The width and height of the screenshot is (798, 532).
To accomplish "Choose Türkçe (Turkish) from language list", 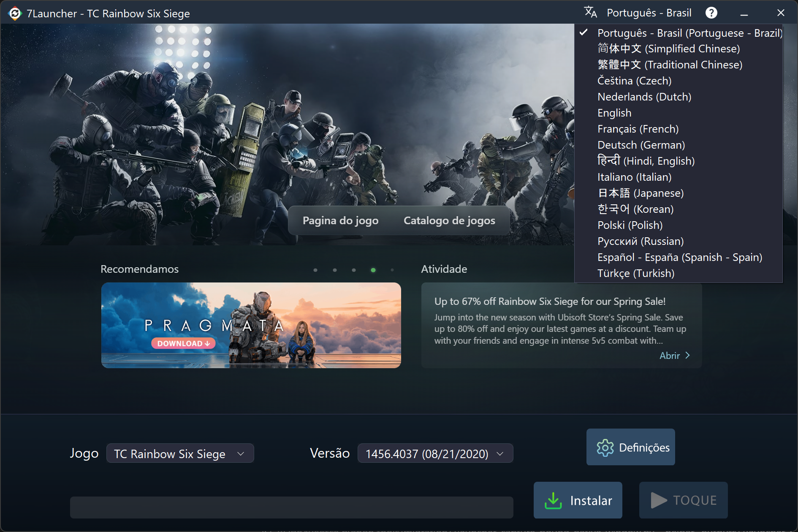I will click(679, 274).
